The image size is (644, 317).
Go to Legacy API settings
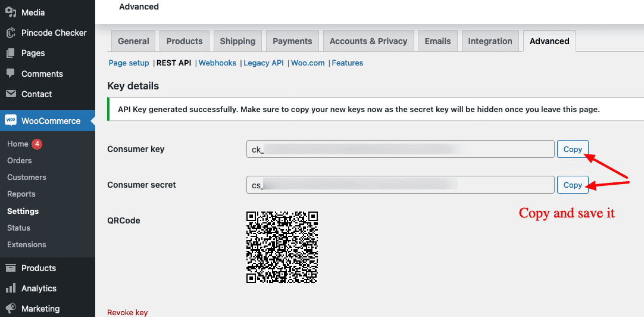pyautogui.click(x=264, y=63)
